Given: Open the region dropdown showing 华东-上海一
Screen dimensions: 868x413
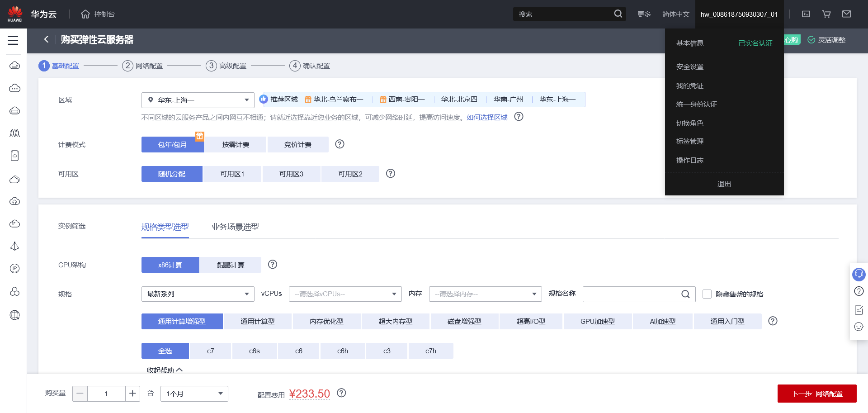Looking at the screenshot, I should coord(198,100).
